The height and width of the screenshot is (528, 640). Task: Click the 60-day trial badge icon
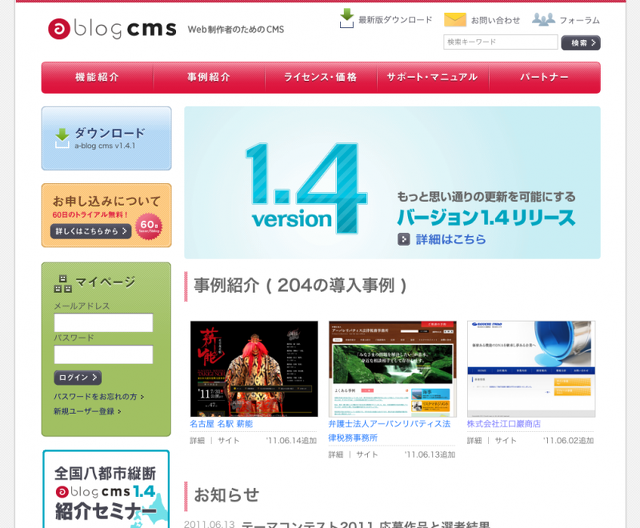coord(148,224)
